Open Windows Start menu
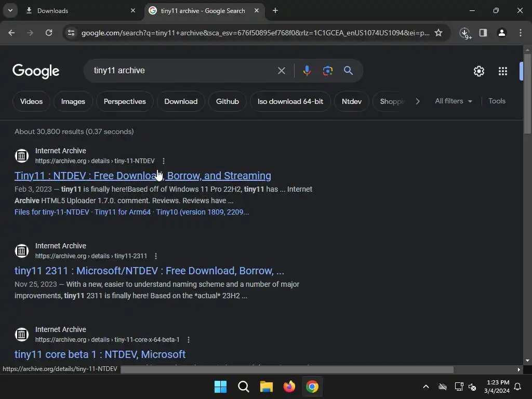 [220, 387]
